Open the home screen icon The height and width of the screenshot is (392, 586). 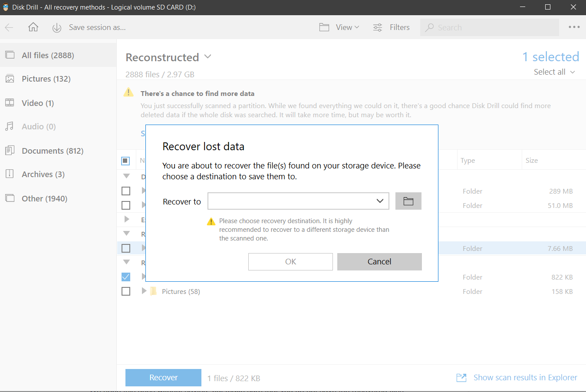tap(33, 27)
